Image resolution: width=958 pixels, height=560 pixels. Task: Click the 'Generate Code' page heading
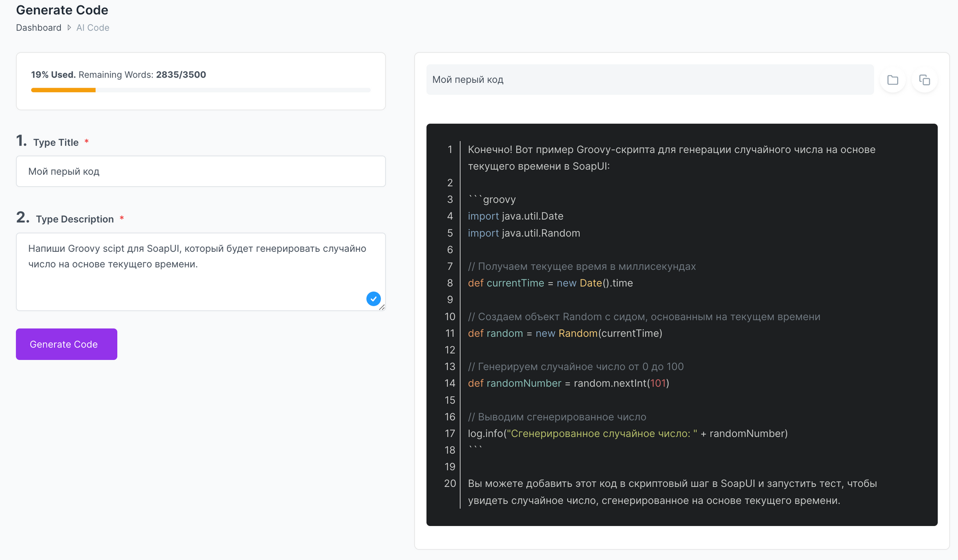[x=62, y=10]
